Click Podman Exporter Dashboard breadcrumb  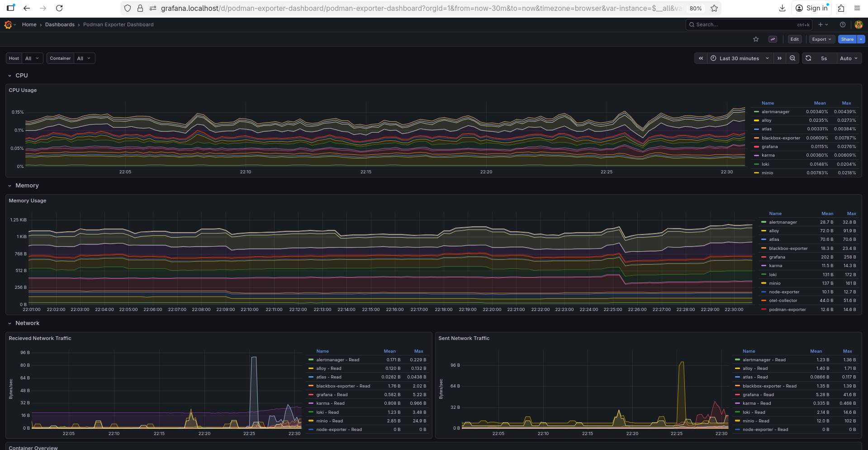tap(118, 24)
